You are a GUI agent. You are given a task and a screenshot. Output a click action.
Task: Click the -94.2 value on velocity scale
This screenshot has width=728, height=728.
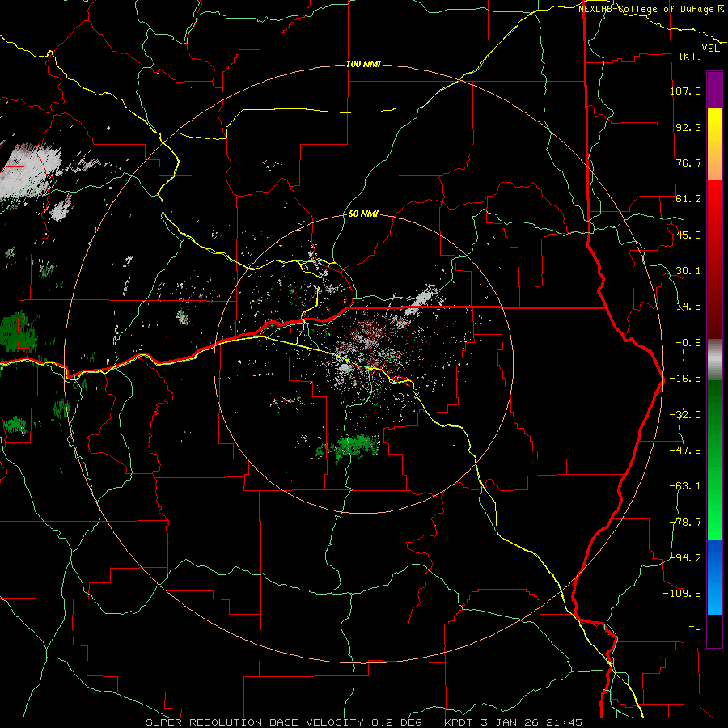(x=685, y=558)
